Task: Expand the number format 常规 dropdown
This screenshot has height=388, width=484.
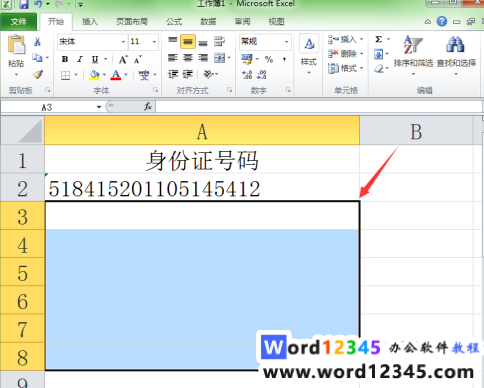Action: click(286, 42)
